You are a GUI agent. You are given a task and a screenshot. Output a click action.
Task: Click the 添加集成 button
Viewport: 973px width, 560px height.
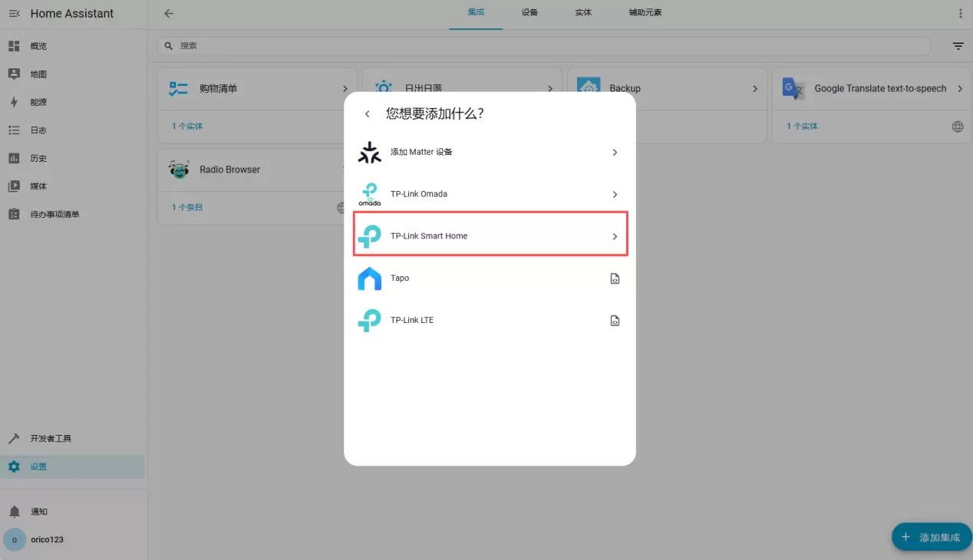[931, 537]
